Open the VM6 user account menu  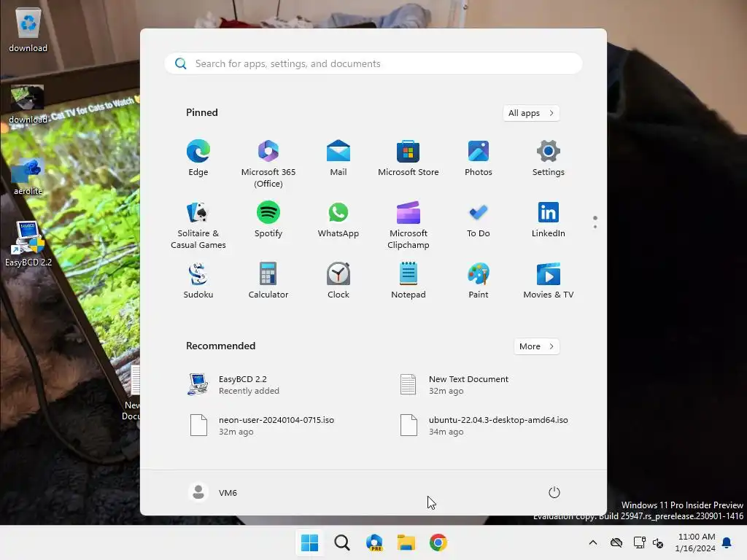213,492
